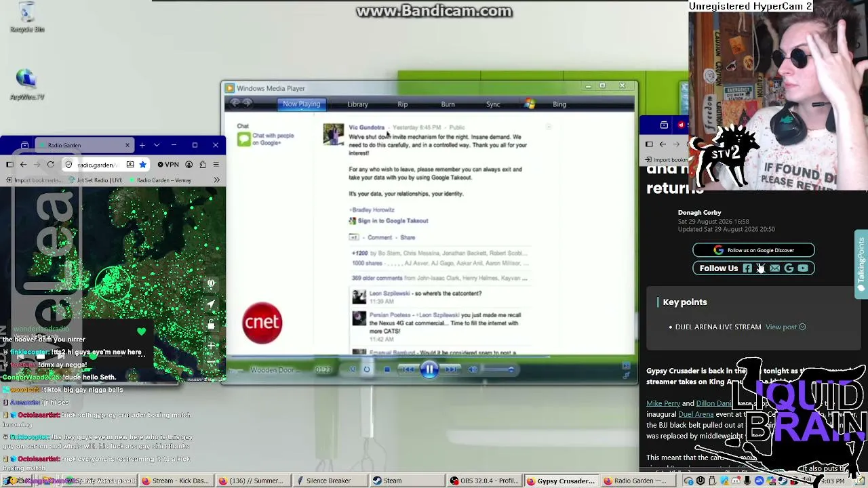This screenshot has width=868, height=488.
Task: Go back in Windows Media Player
Action: pyautogui.click(x=235, y=104)
